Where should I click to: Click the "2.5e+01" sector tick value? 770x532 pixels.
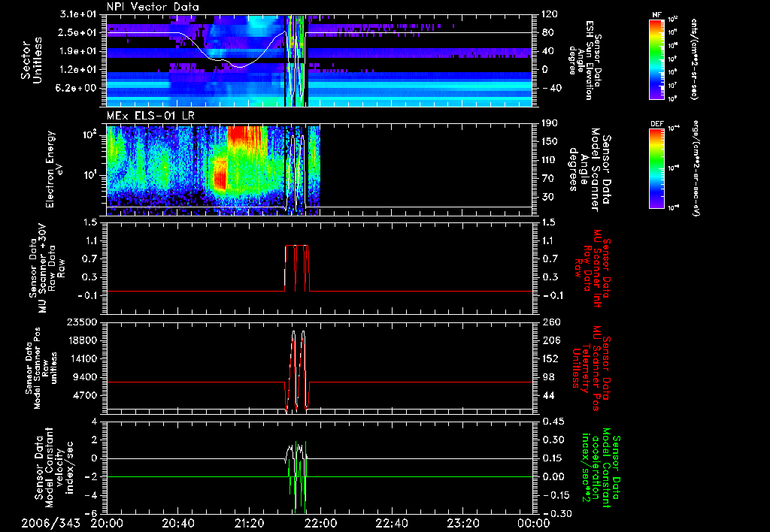pos(77,32)
